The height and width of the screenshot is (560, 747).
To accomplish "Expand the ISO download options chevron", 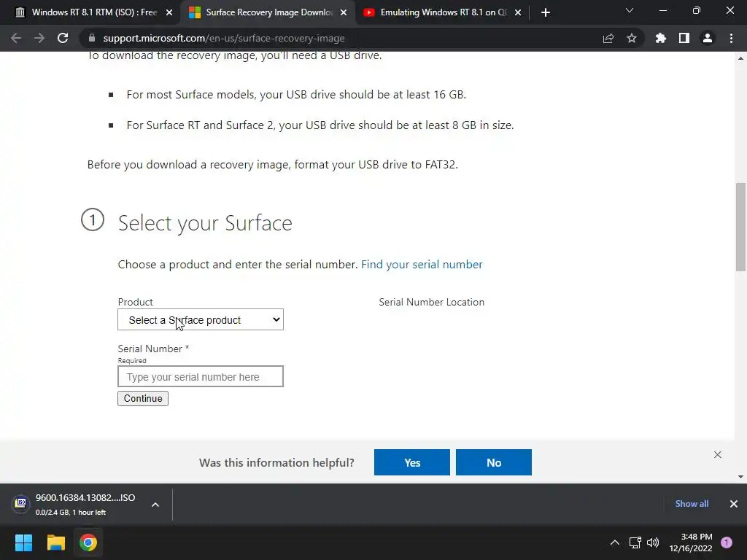I will 155,505.
